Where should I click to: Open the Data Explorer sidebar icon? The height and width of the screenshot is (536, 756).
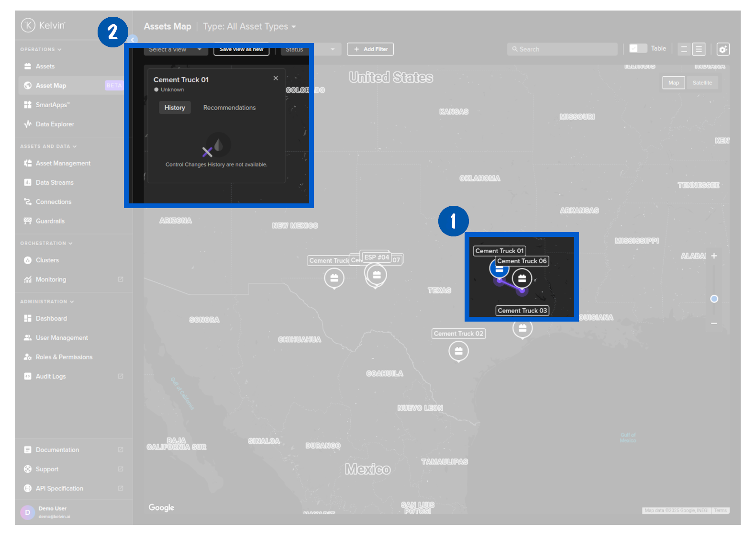pyautogui.click(x=28, y=124)
